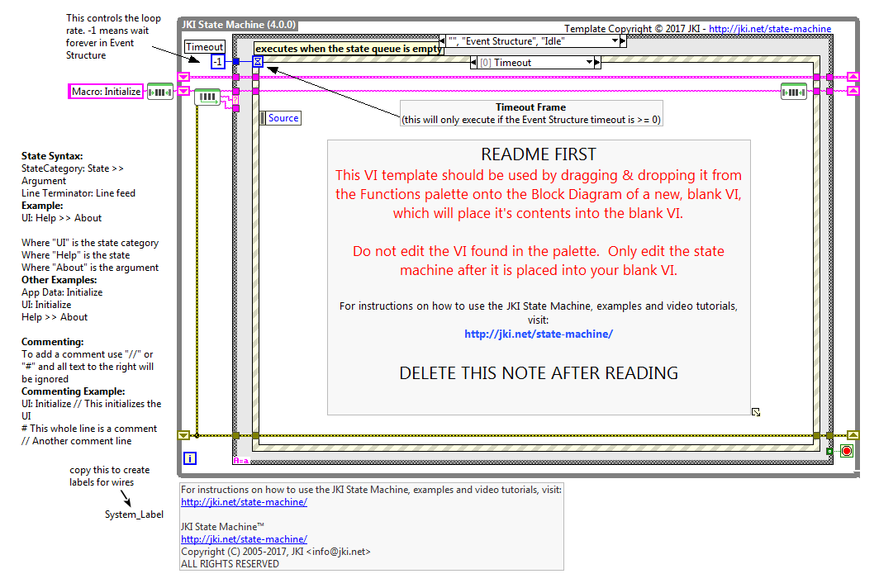Click the right olive shift register on the yellow wire
Viewport: 879px width, 588px height.
[x=853, y=435]
